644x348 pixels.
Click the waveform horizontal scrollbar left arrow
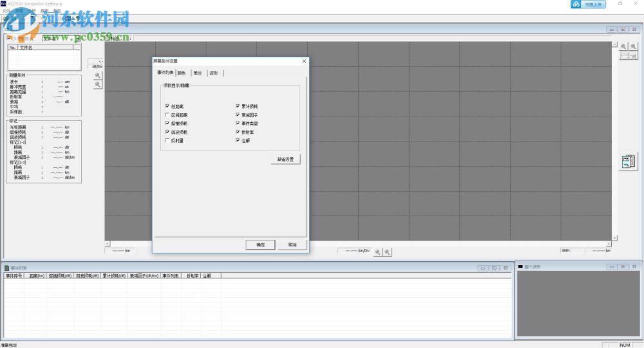(107, 243)
